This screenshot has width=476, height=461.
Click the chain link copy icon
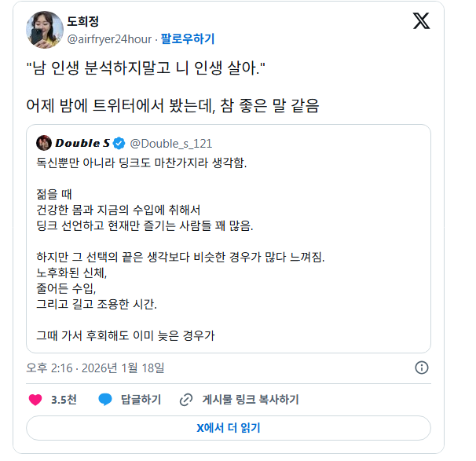click(186, 400)
